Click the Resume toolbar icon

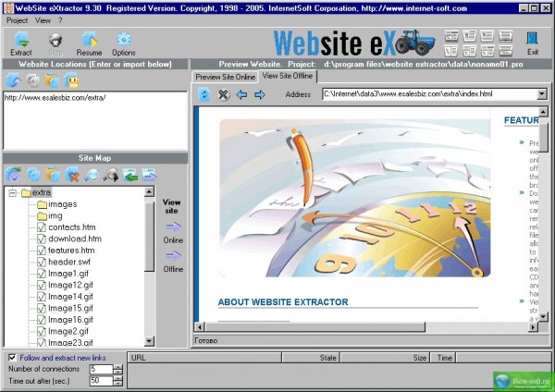[x=89, y=40]
